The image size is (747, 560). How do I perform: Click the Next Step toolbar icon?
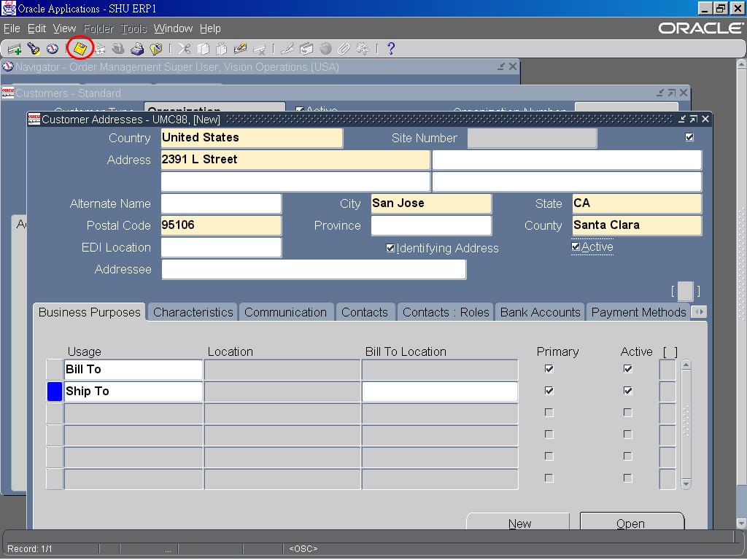coord(99,49)
